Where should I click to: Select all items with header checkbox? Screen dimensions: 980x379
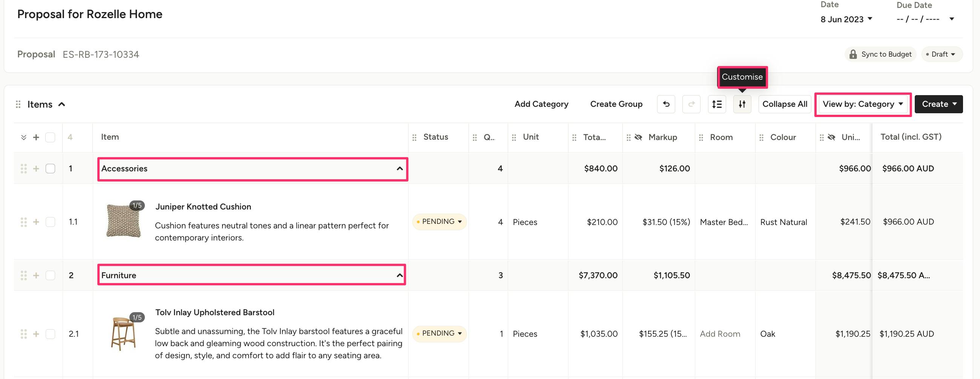50,137
